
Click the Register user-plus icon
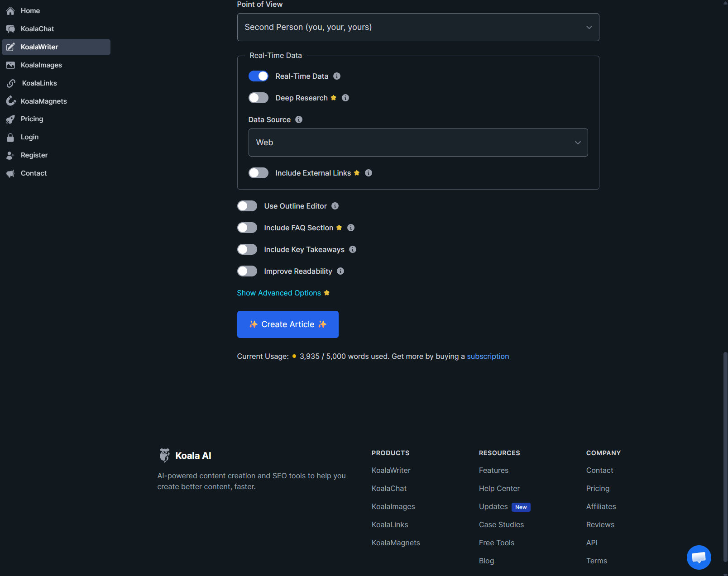point(10,155)
